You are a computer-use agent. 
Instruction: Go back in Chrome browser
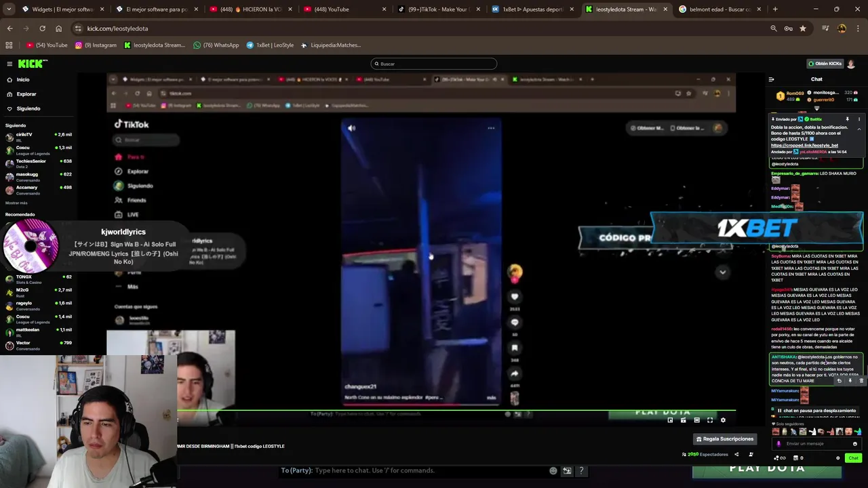[x=9, y=28]
